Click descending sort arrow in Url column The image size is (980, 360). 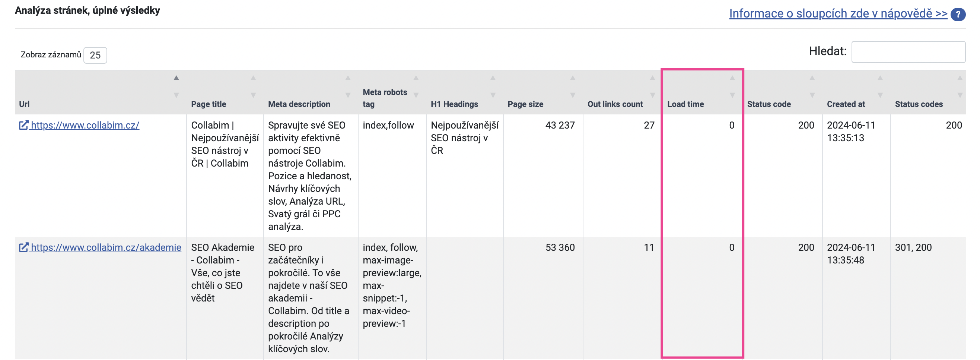click(x=176, y=95)
